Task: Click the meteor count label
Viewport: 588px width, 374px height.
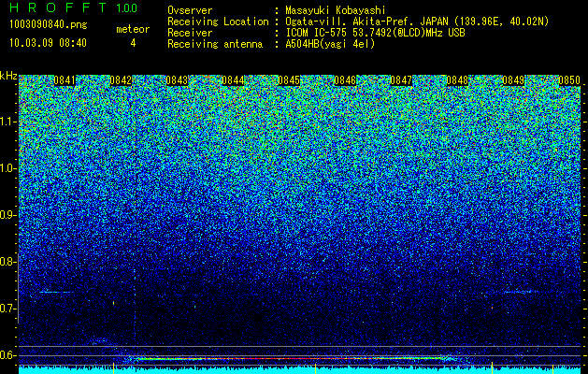Action: [x=133, y=29]
